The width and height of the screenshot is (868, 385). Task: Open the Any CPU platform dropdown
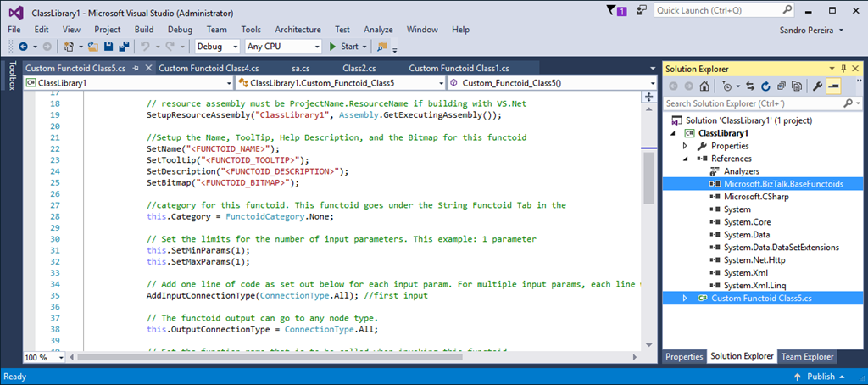click(282, 47)
